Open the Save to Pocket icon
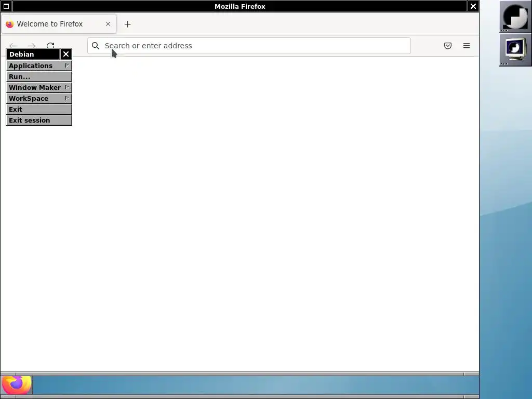Screen dimensions: 532x399 pyautogui.click(x=447, y=46)
